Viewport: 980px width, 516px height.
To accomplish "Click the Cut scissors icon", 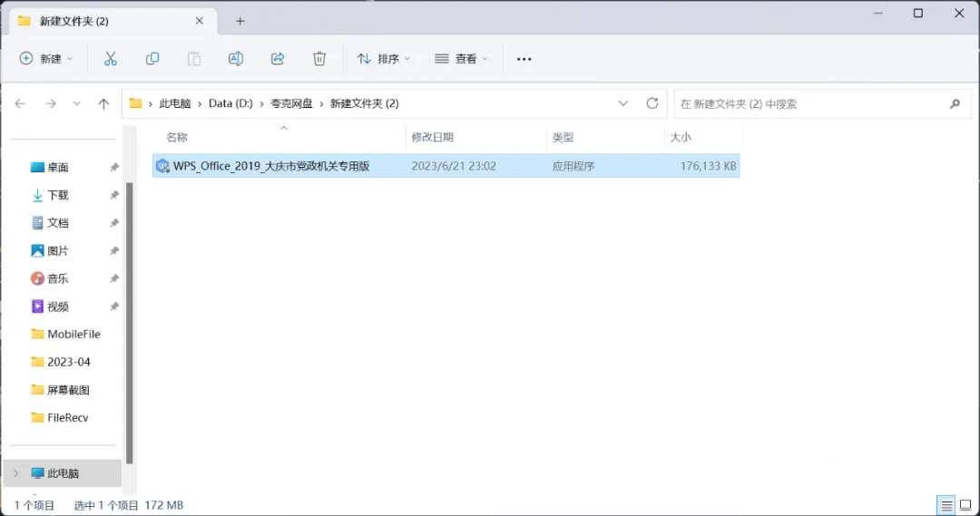I will point(111,59).
